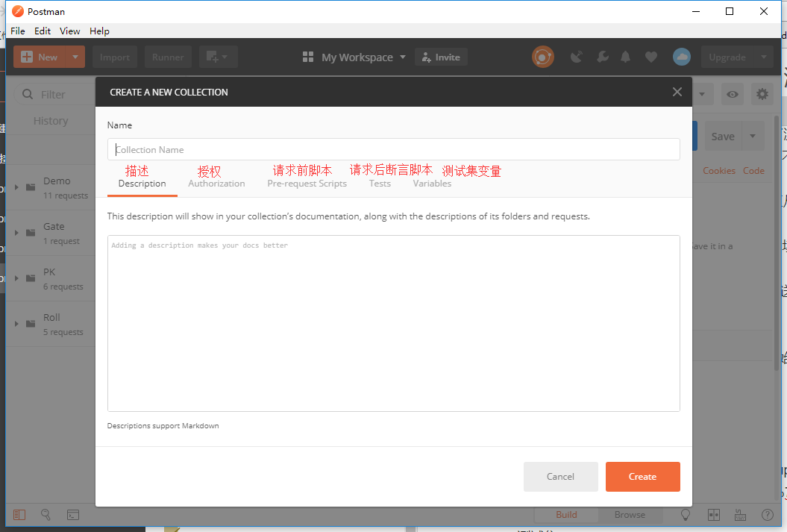Click the sync status orange icon
This screenshot has width=787, height=532.
[x=542, y=57]
